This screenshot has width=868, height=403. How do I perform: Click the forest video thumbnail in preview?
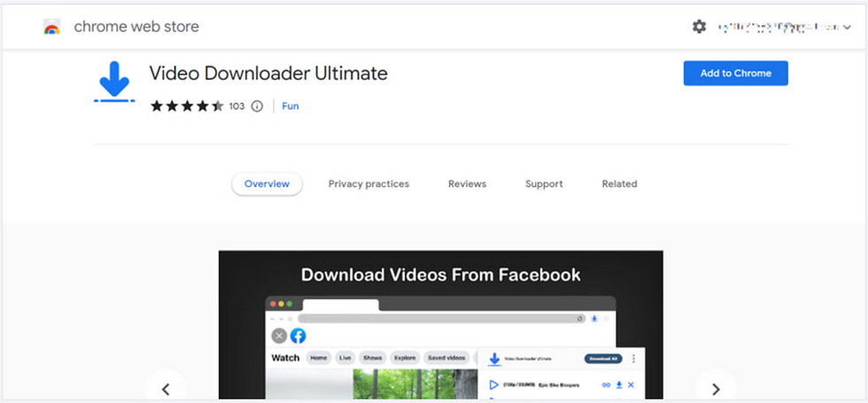point(415,384)
